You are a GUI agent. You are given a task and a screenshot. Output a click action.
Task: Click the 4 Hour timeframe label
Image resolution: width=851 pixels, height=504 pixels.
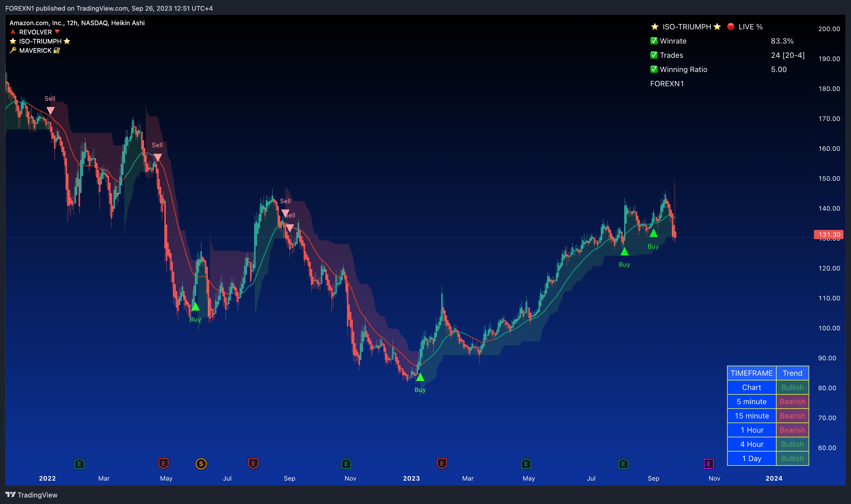click(751, 444)
